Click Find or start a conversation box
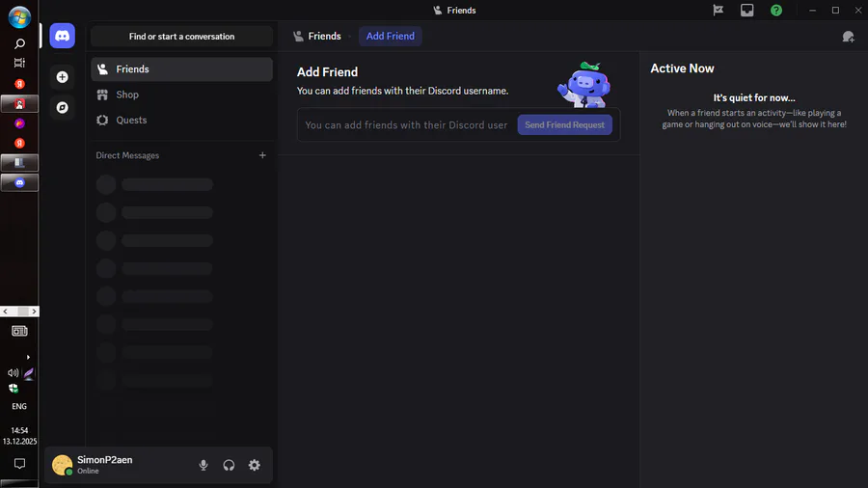 click(x=181, y=37)
